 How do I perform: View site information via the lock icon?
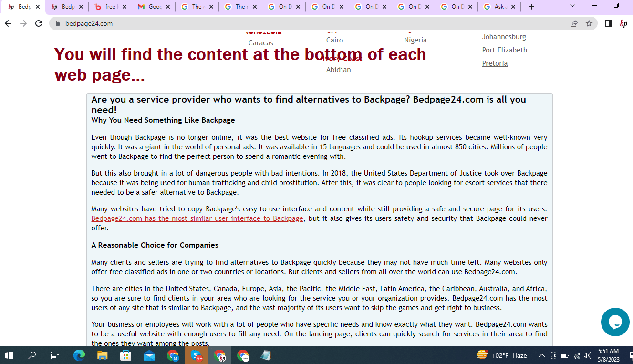(x=58, y=23)
